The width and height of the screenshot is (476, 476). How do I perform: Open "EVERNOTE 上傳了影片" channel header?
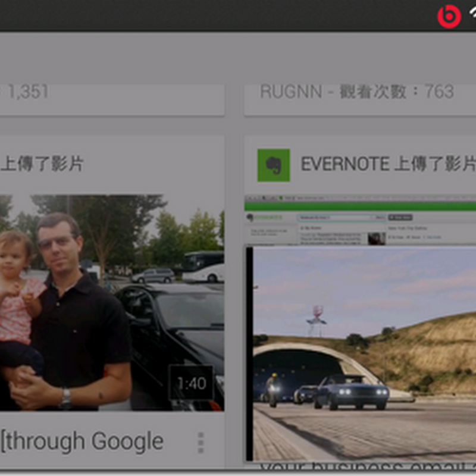(x=388, y=164)
